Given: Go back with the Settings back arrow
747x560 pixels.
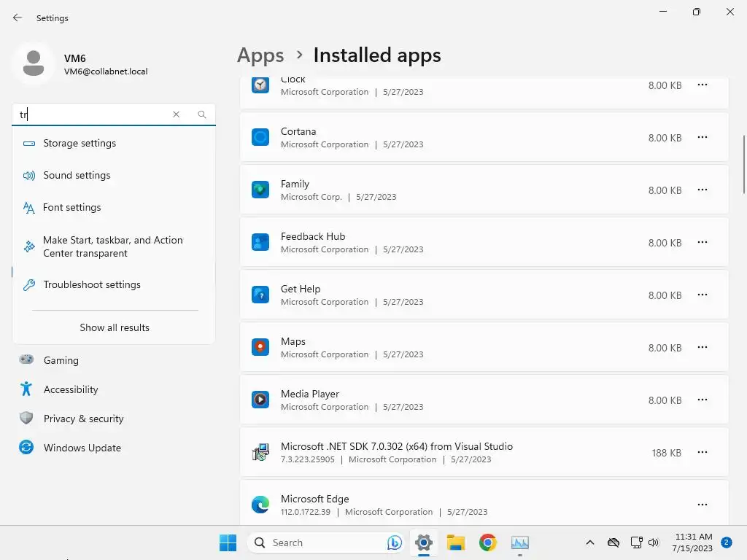Looking at the screenshot, I should coord(18,17).
